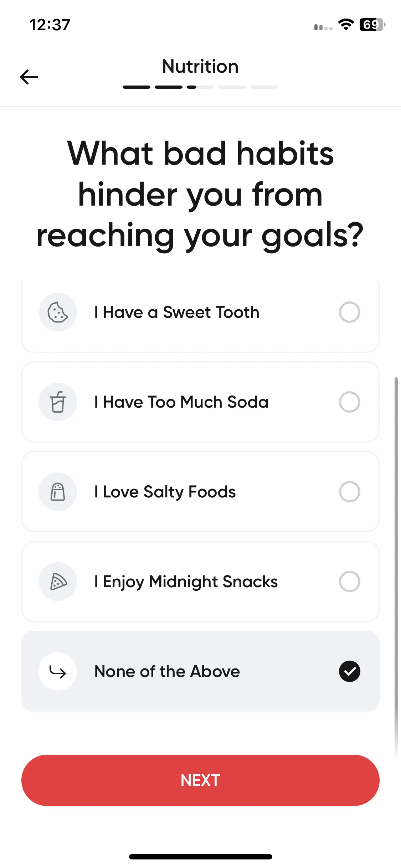
Task: Select the Midnight Snacks radio circle
Action: pos(350,582)
